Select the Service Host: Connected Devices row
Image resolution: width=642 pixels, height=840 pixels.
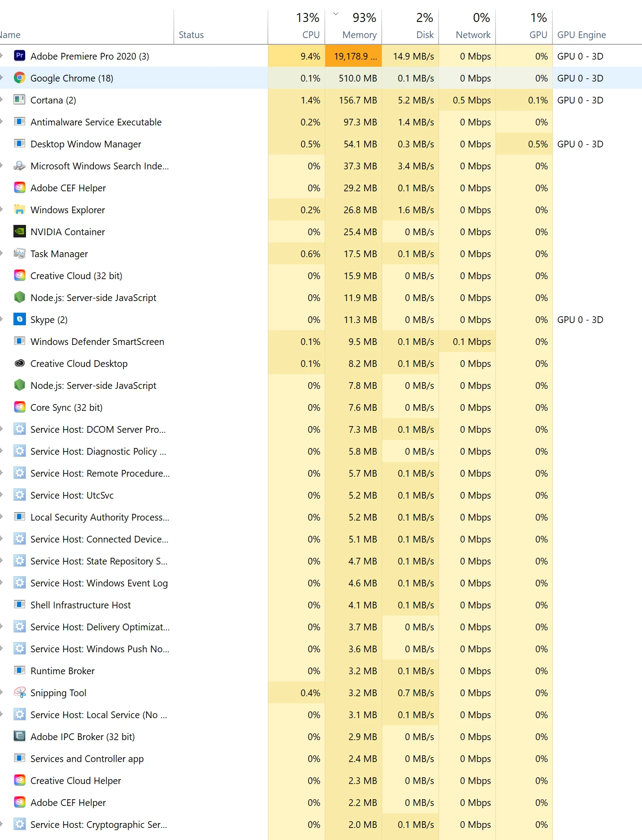tap(321, 539)
